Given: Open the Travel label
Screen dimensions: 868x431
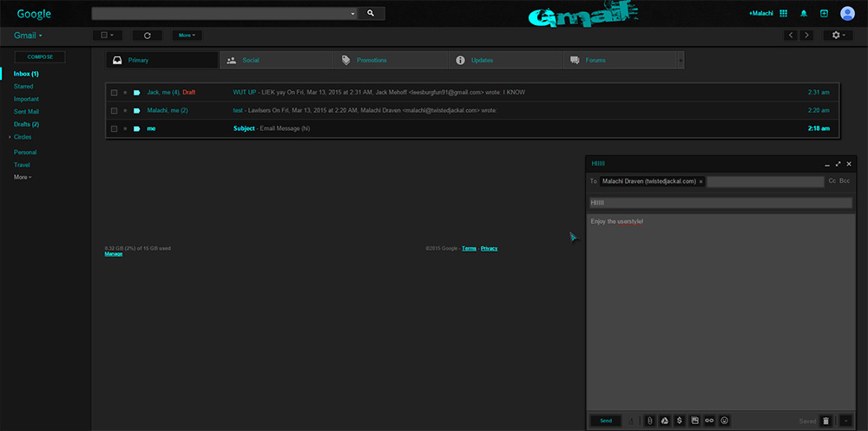Looking at the screenshot, I should click(x=22, y=165).
